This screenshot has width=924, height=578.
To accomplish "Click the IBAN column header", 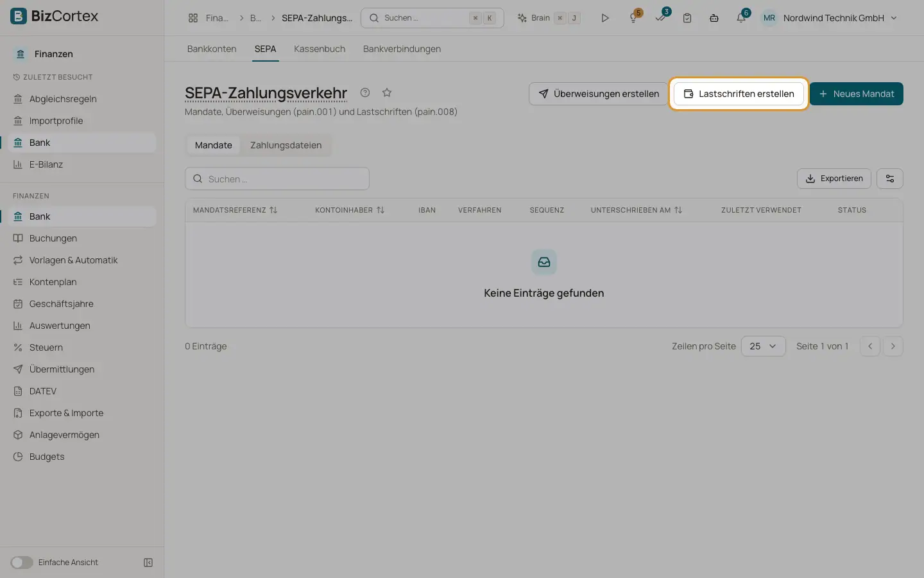I will pos(427,210).
